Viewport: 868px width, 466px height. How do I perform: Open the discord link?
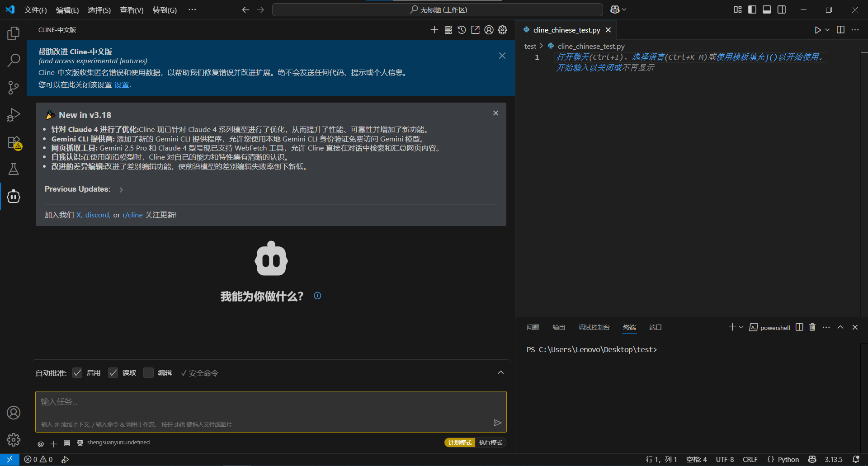[x=97, y=215]
